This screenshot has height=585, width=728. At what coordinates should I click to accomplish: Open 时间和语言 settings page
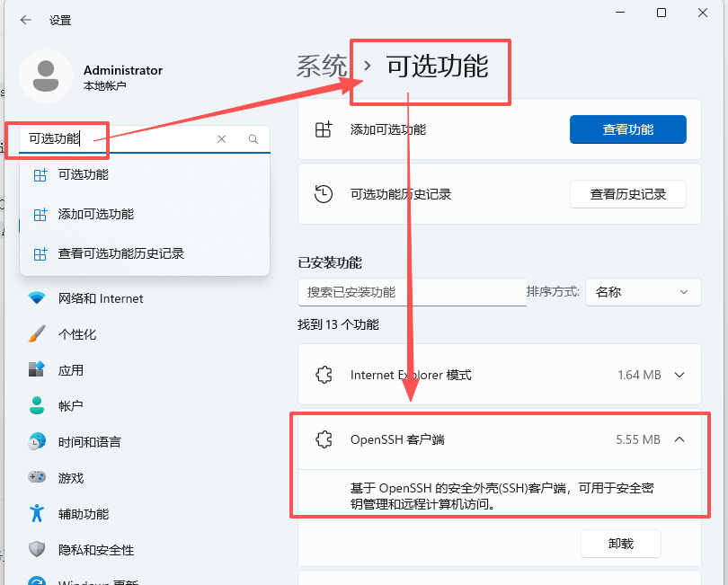coord(90,442)
